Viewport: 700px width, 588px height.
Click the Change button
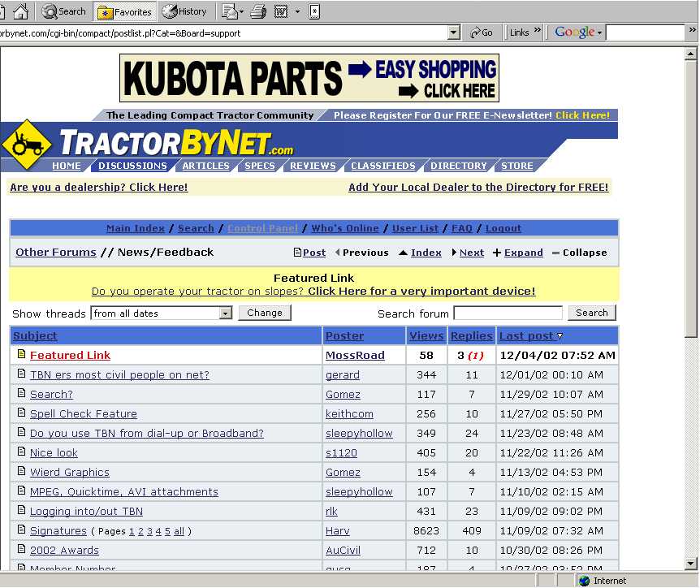click(x=265, y=313)
